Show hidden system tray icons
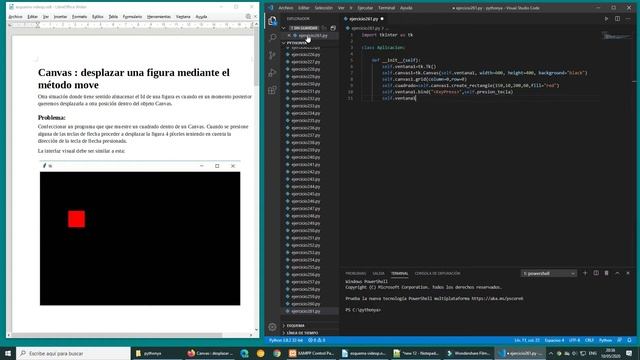Screen dimensions: 640x360 point(551,353)
